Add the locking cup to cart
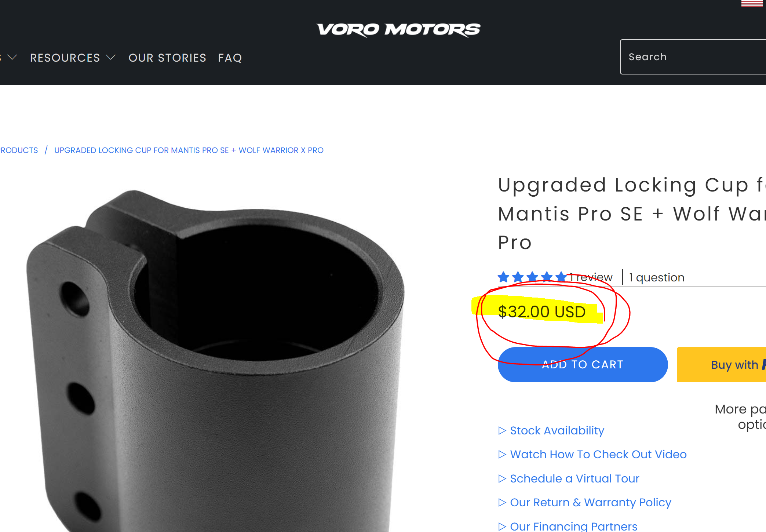766x532 pixels. pyautogui.click(x=583, y=364)
